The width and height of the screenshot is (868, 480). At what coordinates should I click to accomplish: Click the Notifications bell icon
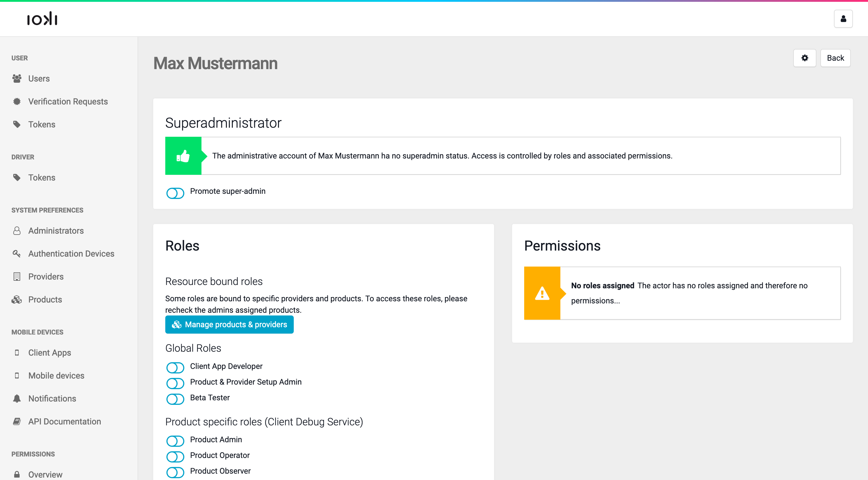17,399
